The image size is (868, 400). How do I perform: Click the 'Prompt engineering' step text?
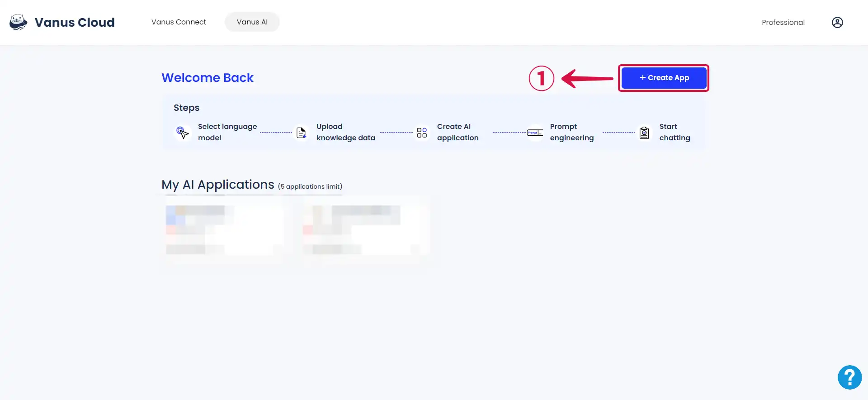[x=572, y=132]
